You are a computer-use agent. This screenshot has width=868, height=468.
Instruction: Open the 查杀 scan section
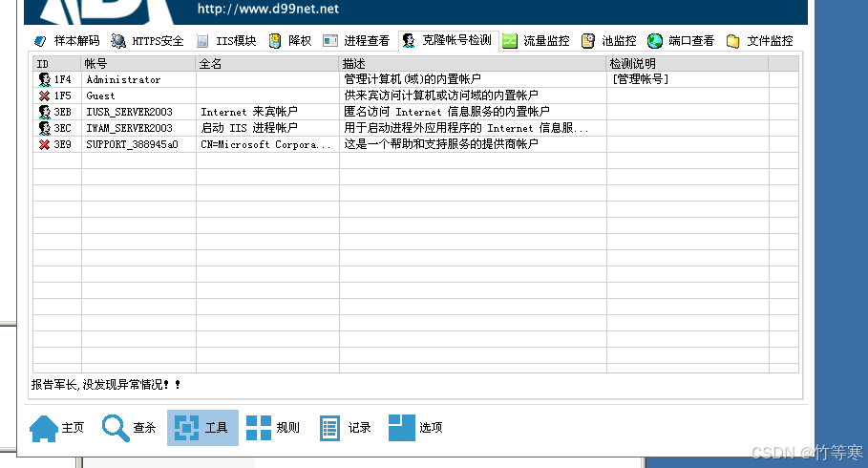point(129,428)
